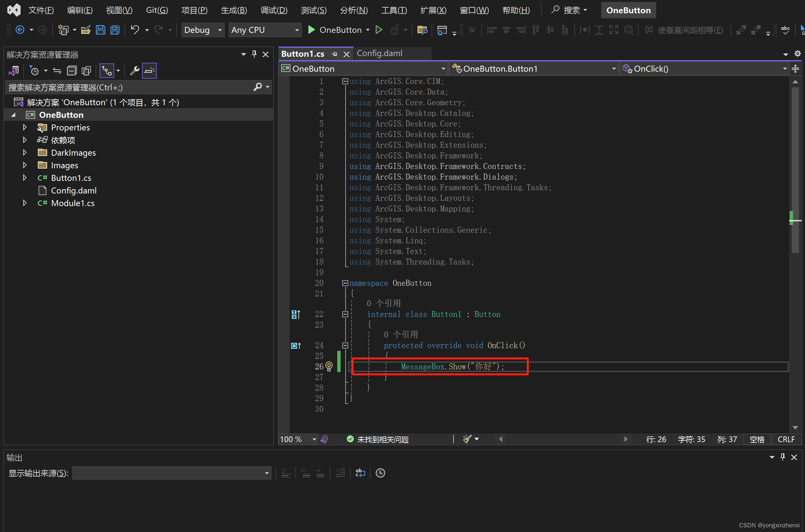Expand the DarkImages folder node

click(x=25, y=153)
